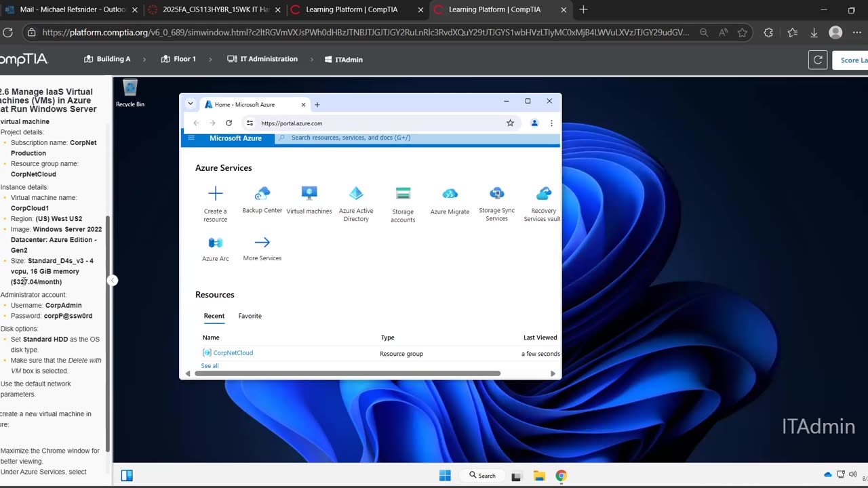
Task: Click Azure search resources, services, and docs box
Action: click(x=417, y=138)
